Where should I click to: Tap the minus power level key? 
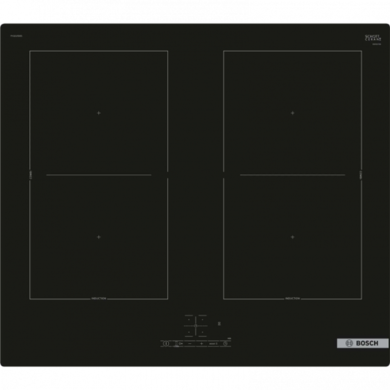(x=190, y=343)
